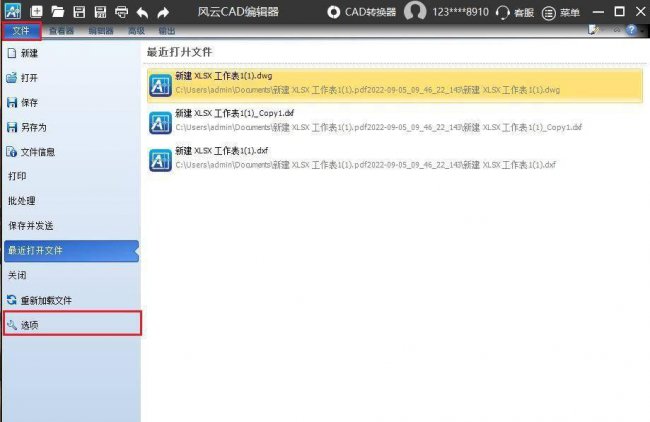Collapse the ribbon using the small up chevron
The width and height of the screenshot is (650, 422).
click(617, 30)
